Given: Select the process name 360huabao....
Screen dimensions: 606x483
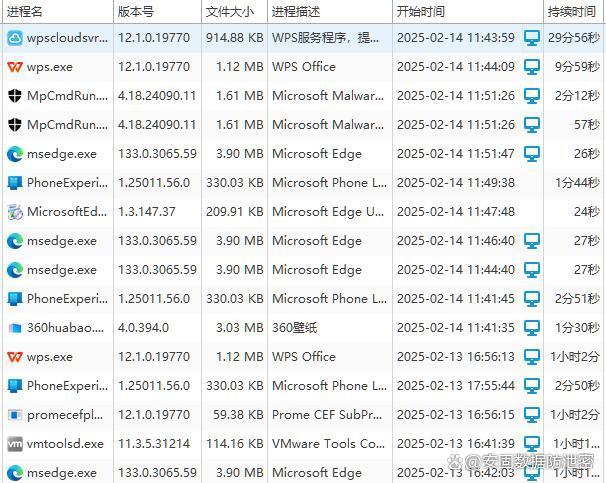Looking at the screenshot, I should 65,328.
